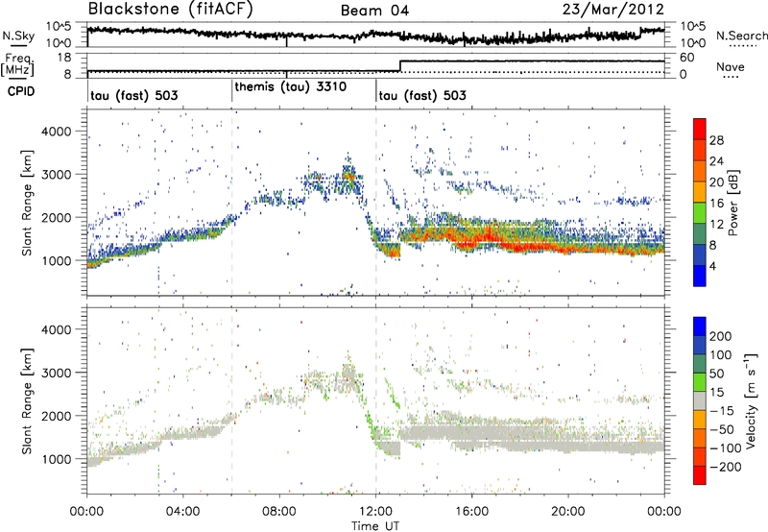Click the '18' tick on the frequency axis
This screenshot has height=532, width=768.
[x=64, y=58]
